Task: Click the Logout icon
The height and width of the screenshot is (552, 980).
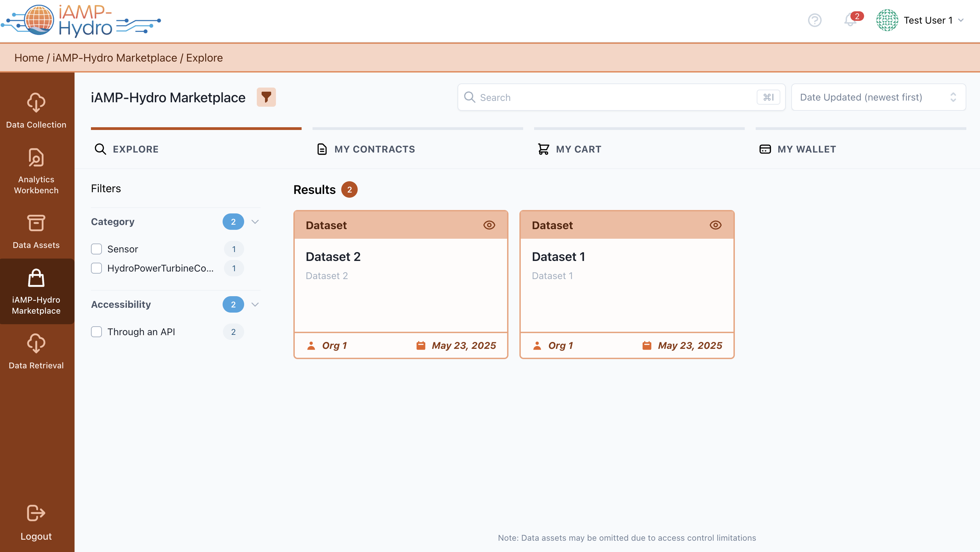Action: point(36,513)
